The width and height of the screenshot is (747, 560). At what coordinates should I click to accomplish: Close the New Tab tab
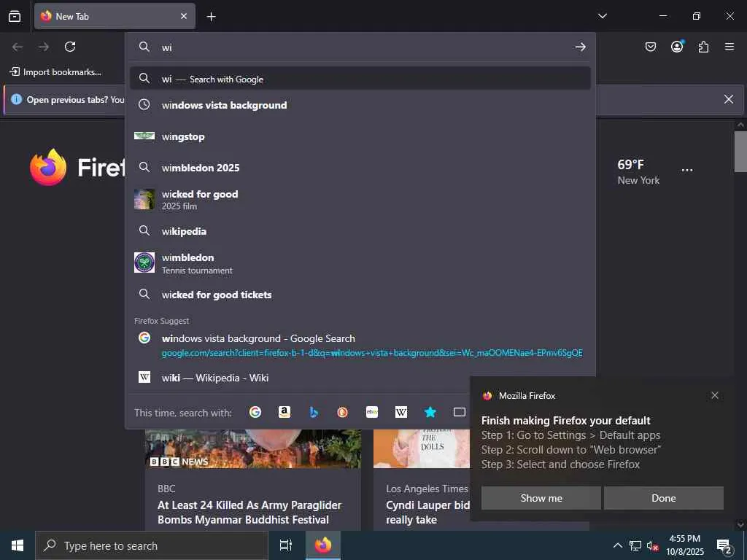pyautogui.click(x=184, y=16)
